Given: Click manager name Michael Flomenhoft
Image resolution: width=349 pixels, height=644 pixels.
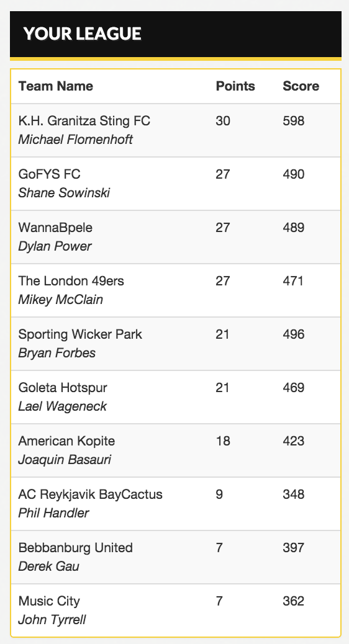Looking at the screenshot, I should pyautogui.click(x=75, y=139).
